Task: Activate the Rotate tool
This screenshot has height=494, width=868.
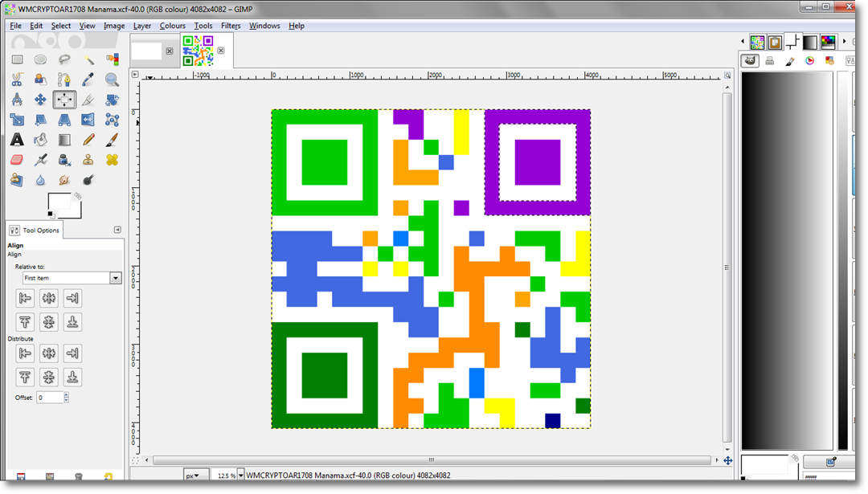Action: tap(112, 100)
